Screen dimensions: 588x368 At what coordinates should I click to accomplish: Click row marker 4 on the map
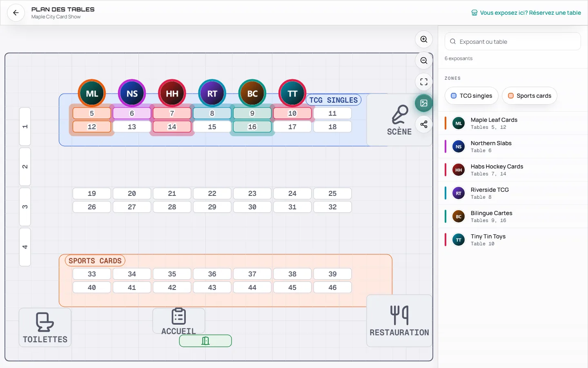coord(25,247)
